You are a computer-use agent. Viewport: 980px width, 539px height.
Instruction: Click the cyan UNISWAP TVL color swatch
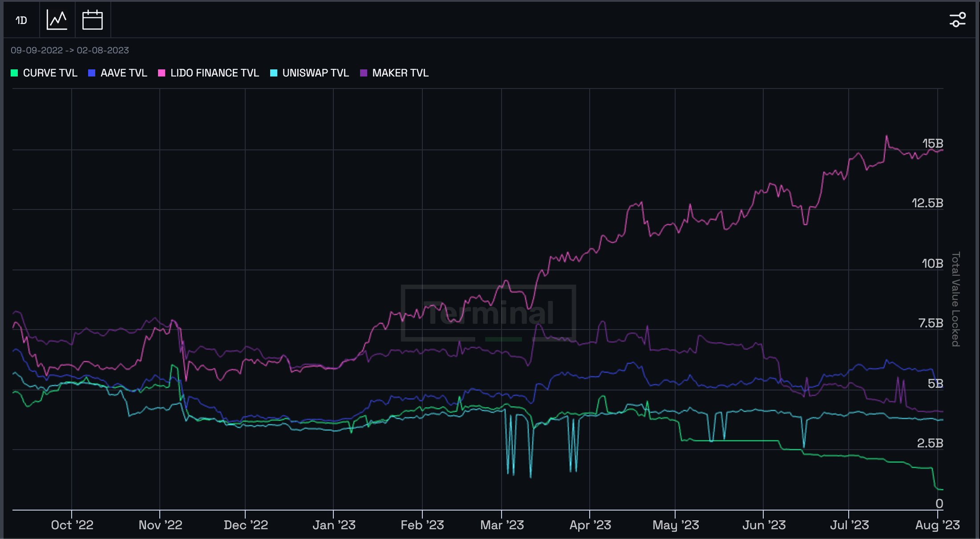click(x=274, y=73)
